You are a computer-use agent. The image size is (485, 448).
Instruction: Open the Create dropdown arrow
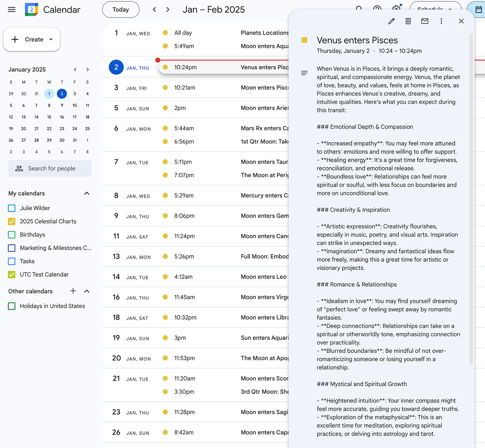pos(51,39)
